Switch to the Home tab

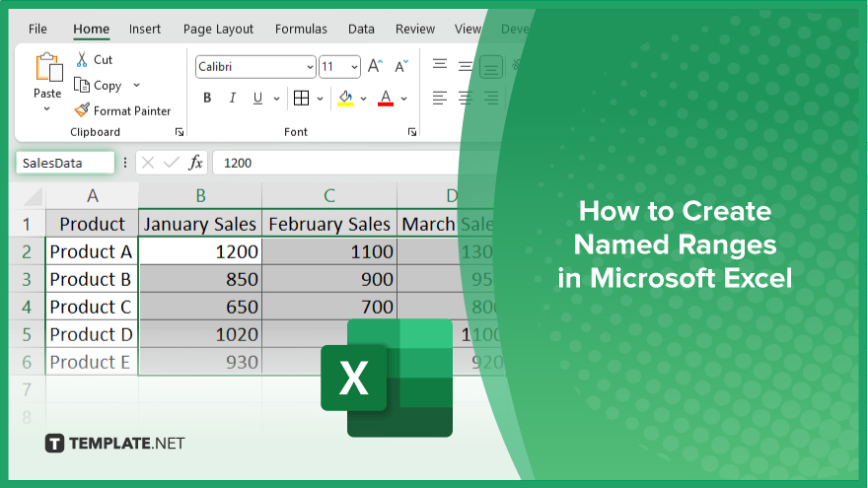pos(92,29)
